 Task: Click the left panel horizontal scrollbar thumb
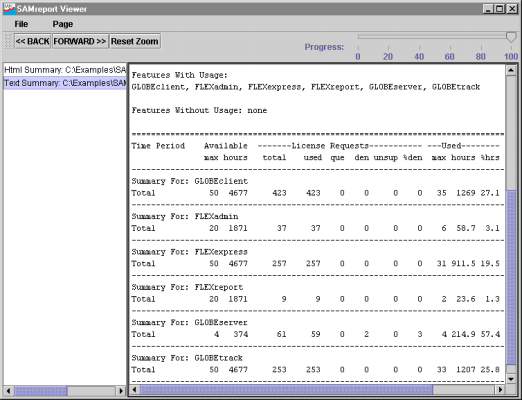(x=40, y=390)
